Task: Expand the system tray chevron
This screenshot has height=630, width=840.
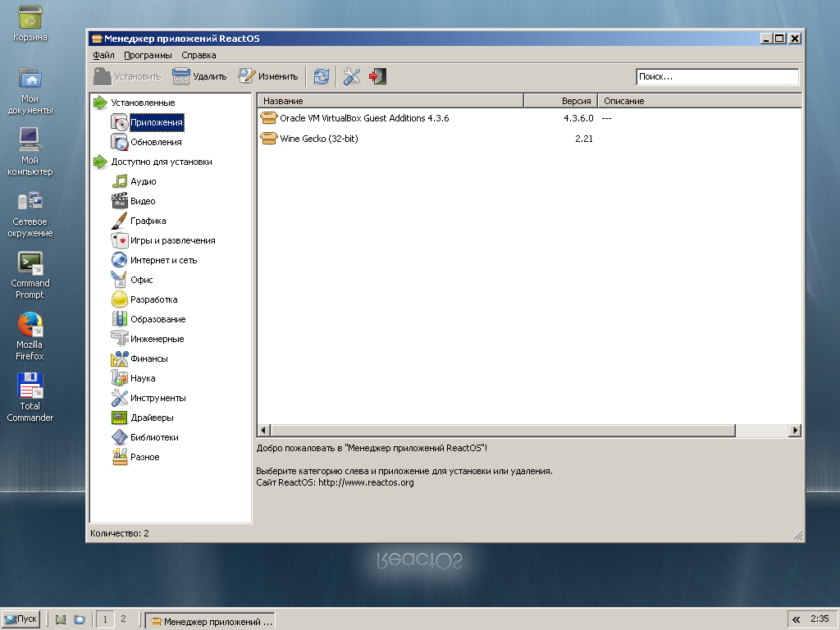Action: (796, 619)
